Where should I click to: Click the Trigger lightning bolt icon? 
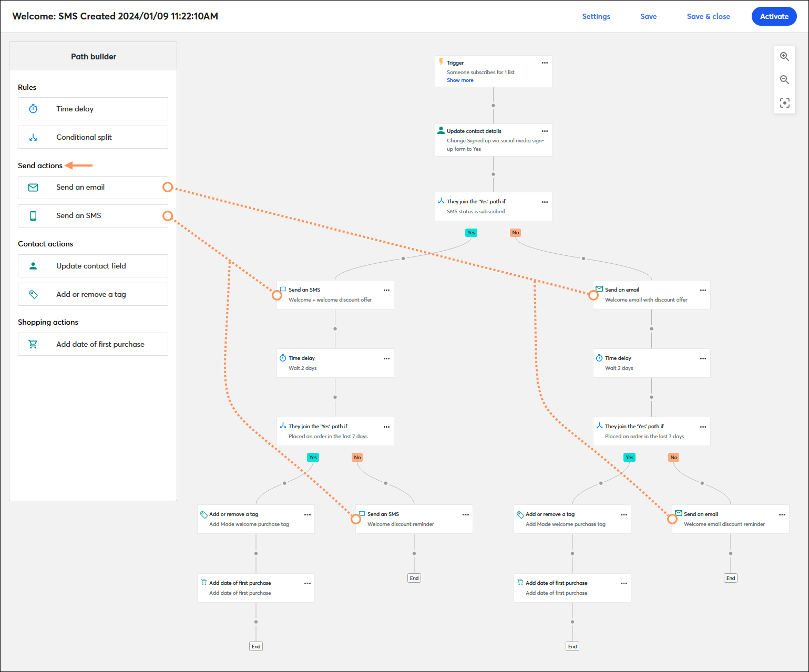441,62
